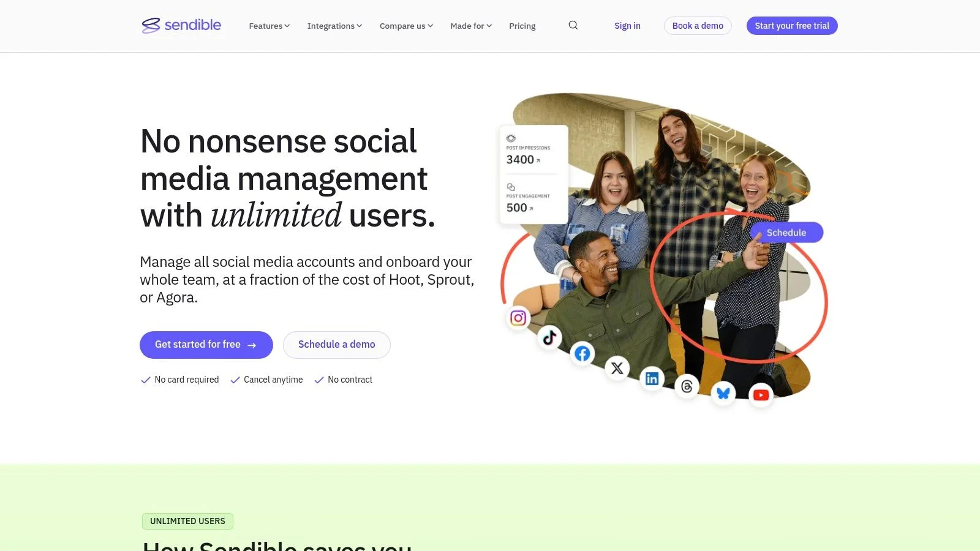This screenshot has width=980, height=551.
Task: Click the 3400 post impressions value
Action: pyautogui.click(x=520, y=160)
